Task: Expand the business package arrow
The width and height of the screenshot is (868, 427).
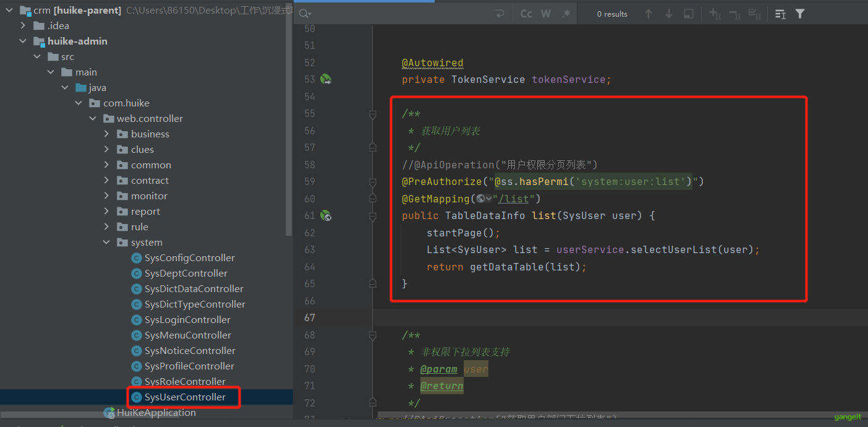Action: (x=107, y=134)
